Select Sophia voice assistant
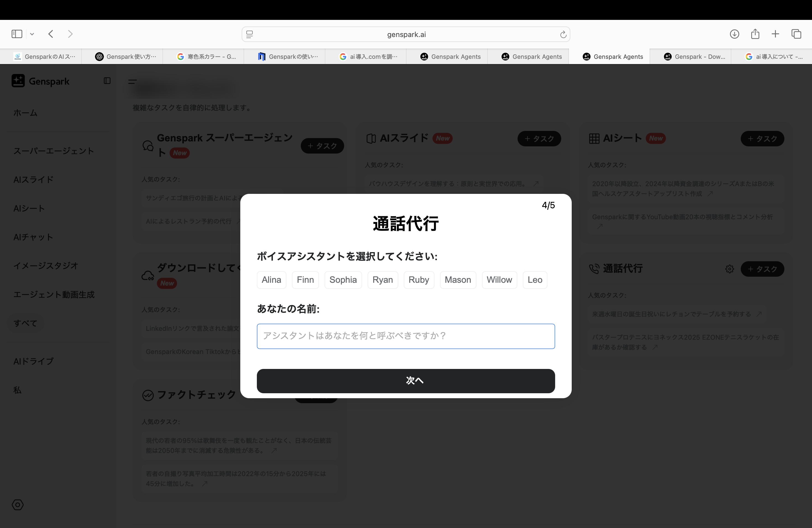 [x=343, y=280]
